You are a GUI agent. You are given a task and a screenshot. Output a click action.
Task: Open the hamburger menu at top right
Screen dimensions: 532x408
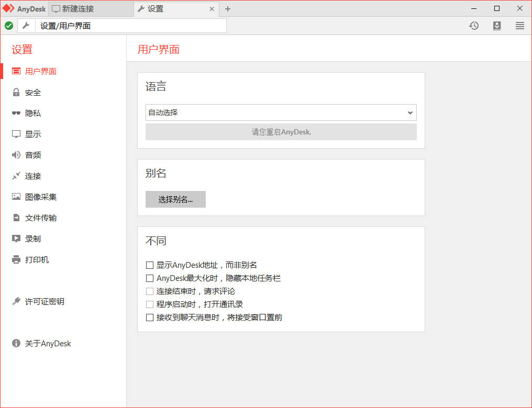(519, 25)
